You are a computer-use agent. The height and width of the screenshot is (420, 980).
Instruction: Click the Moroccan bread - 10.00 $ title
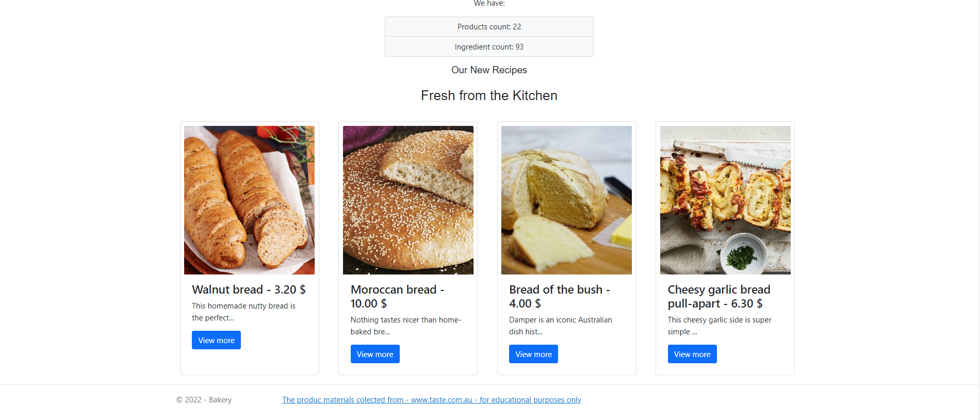pos(397,297)
